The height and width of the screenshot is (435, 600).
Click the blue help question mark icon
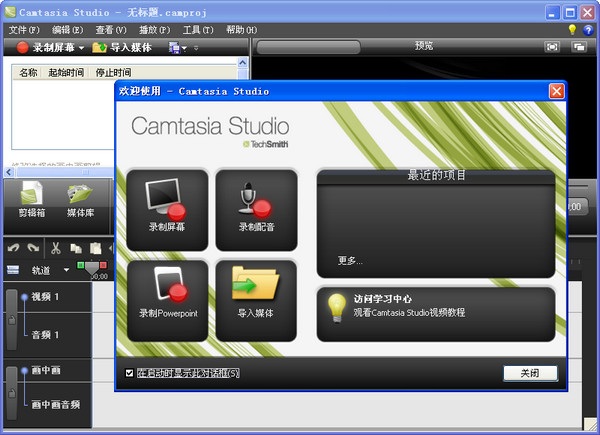tap(588, 30)
